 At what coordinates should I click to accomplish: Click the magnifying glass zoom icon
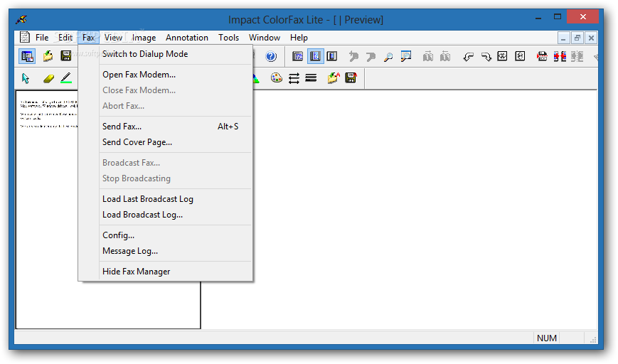pos(388,57)
